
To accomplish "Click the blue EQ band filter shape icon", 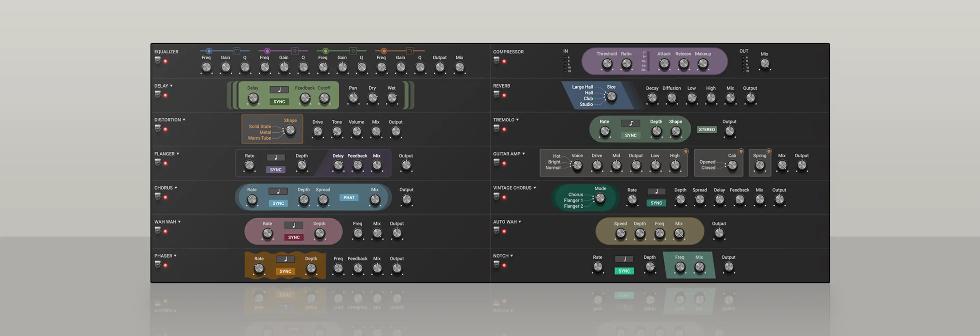I will (236, 51).
